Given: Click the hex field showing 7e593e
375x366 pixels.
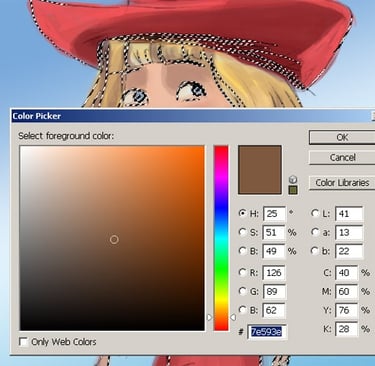Looking at the screenshot, I should click(x=267, y=332).
